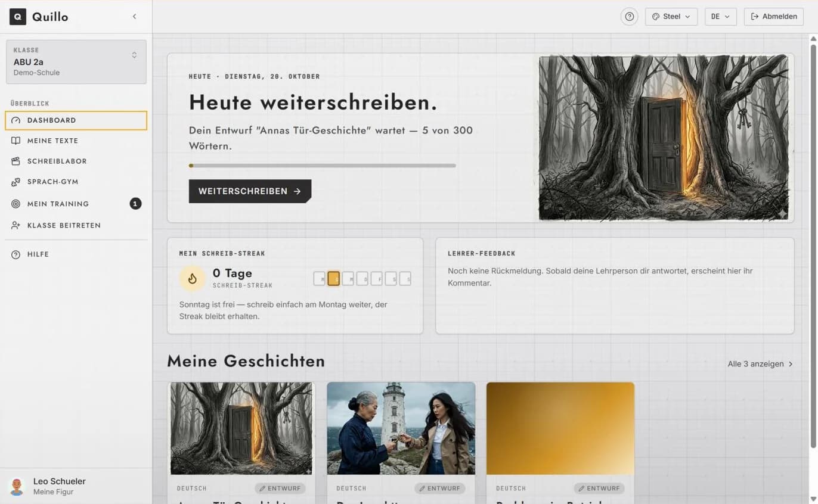Click the '0 Tage' streak count

point(232,273)
